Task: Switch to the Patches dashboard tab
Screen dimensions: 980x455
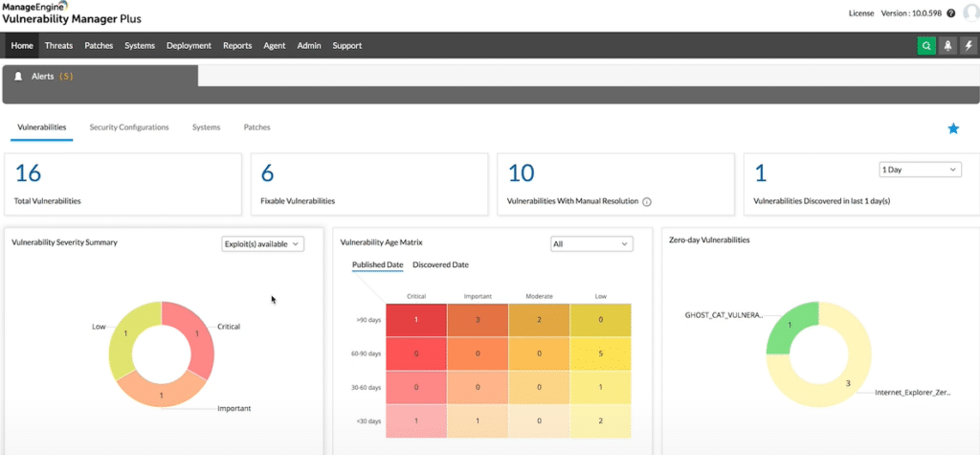Action: coord(256,127)
